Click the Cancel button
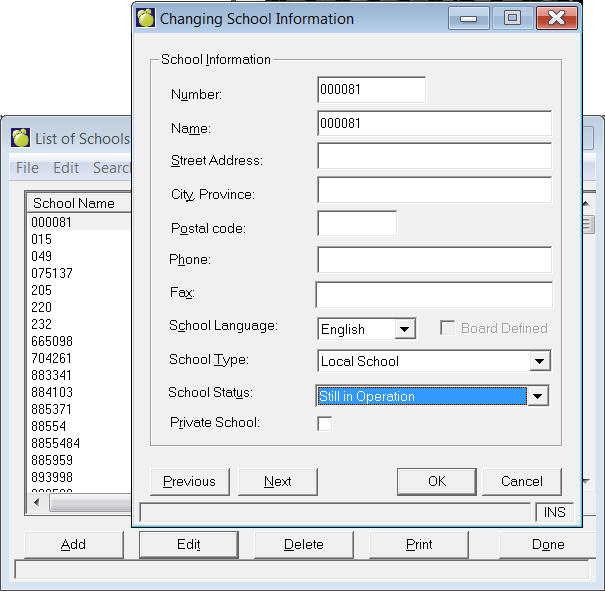This screenshot has height=593, width=605. pyautogui.click(x=521, y=481)
